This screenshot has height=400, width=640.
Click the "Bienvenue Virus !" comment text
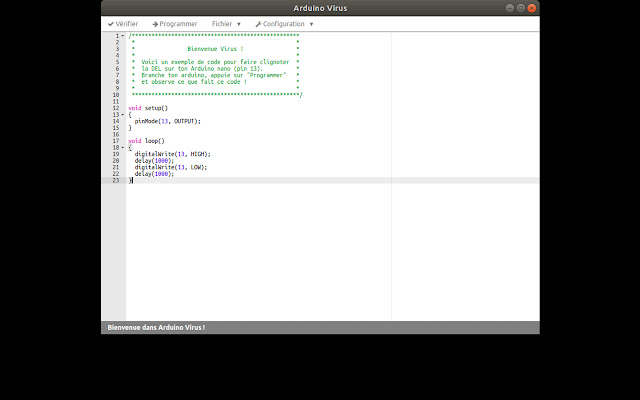214,48
